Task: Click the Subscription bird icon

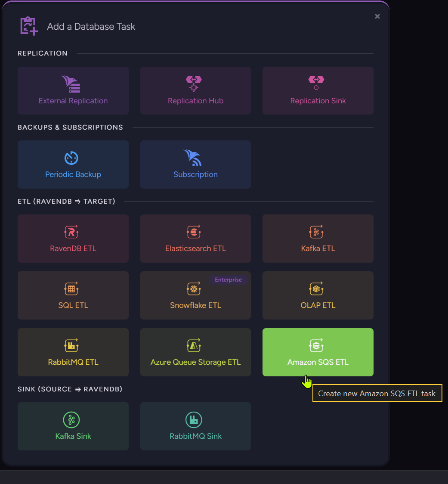Action: 193,158
